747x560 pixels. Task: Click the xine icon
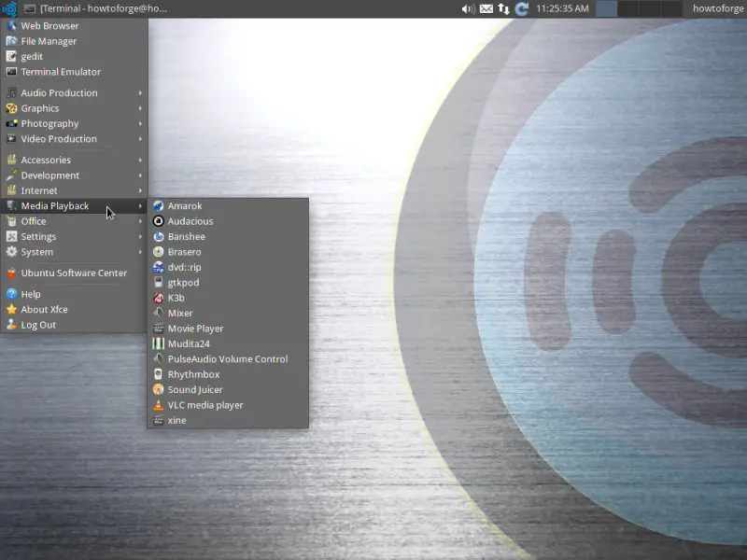(158, 421)
